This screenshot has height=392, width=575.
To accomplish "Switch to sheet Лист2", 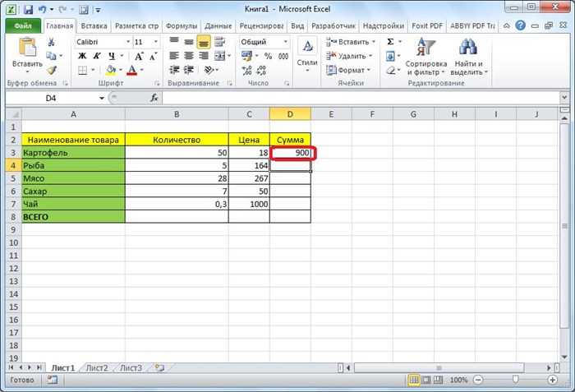I will point(97,368).
